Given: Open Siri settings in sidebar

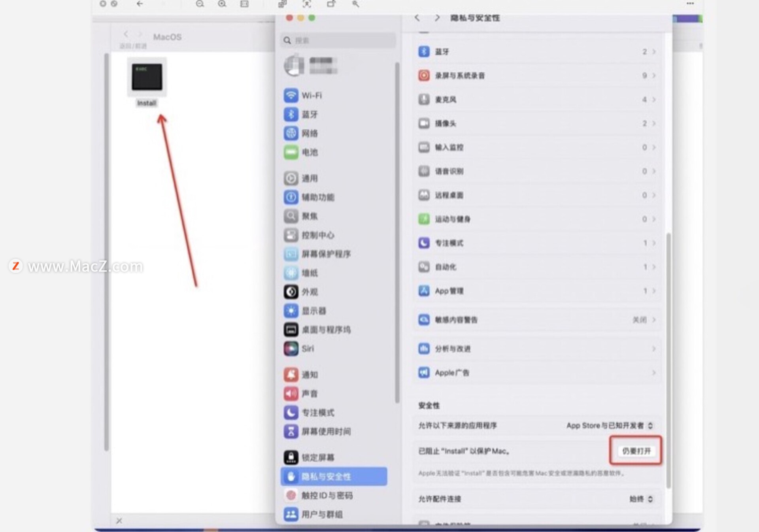Looking at the screenshot, I should [334, 349].
